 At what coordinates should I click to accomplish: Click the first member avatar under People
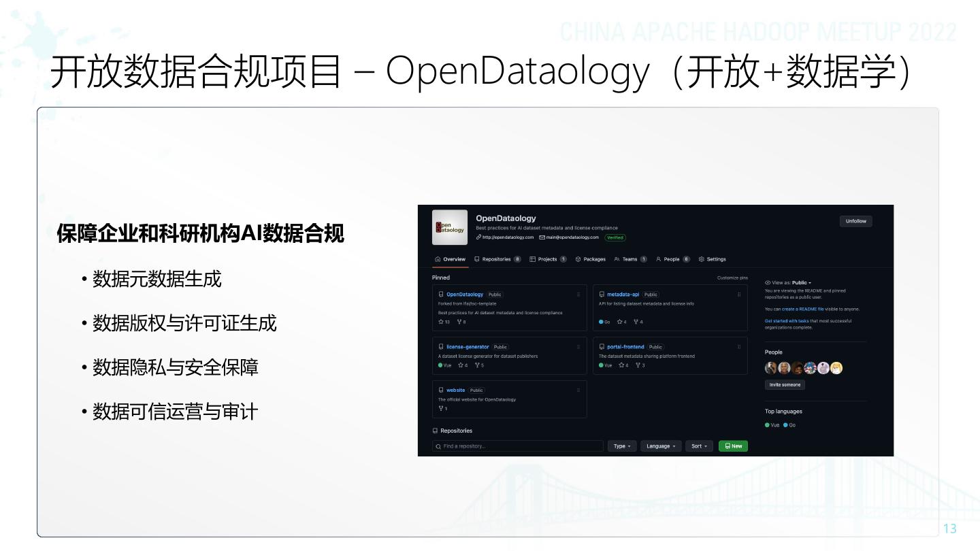tap(771, 368)
